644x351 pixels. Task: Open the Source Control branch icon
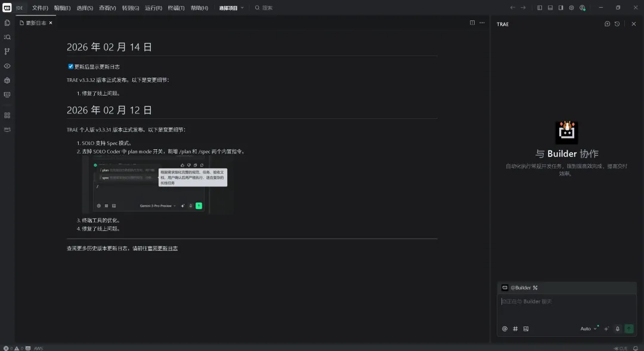pos(7,51)
